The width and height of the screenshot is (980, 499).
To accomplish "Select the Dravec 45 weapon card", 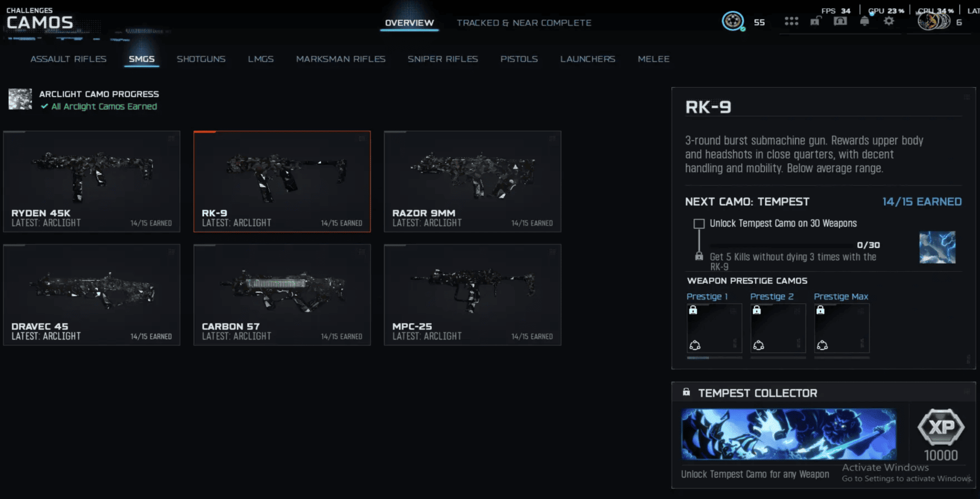I will click(92, 295).
